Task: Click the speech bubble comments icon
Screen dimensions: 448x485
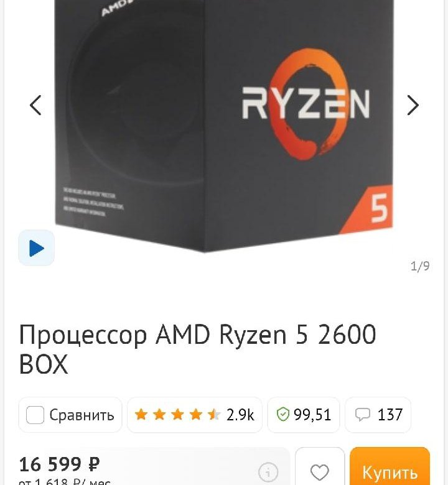Action: coord(362,415)
